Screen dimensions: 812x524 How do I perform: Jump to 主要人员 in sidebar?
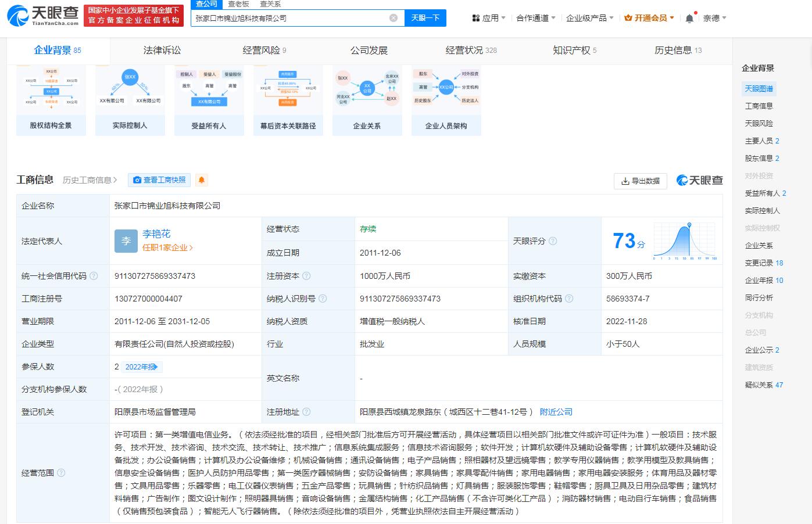762,141
